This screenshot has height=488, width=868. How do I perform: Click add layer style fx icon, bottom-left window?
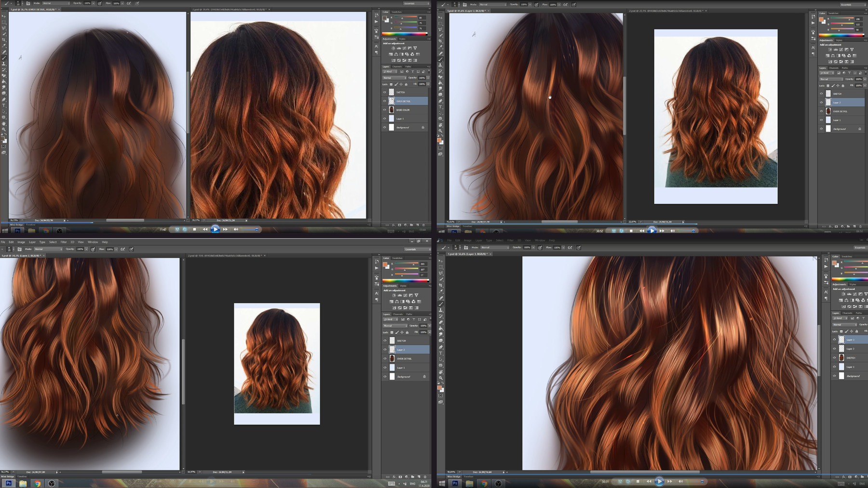(394, 477)
